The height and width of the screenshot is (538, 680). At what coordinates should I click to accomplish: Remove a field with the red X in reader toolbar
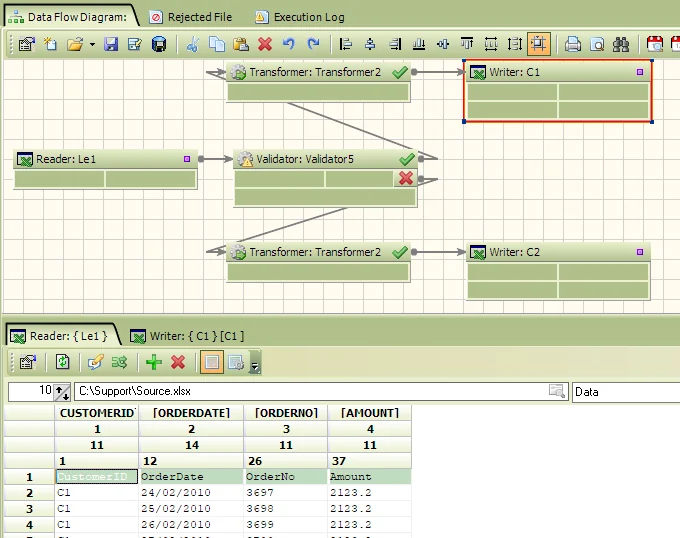(178, 362)
